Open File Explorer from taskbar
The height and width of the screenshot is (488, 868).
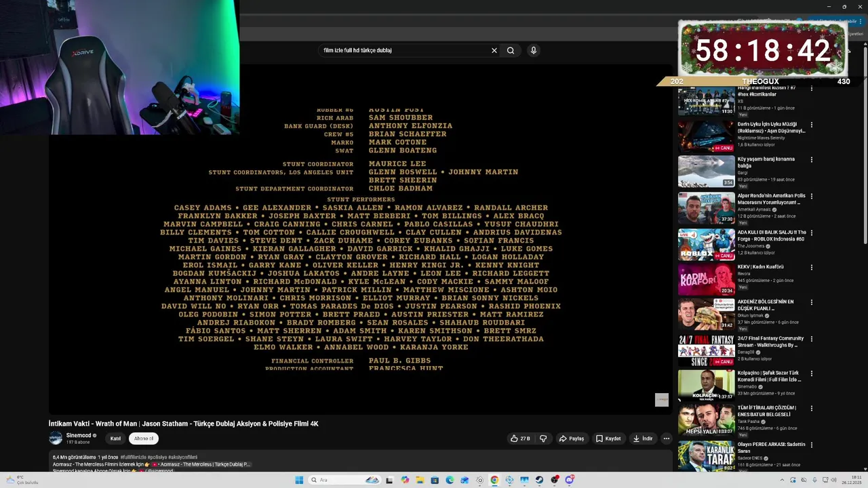coord(420,480)
